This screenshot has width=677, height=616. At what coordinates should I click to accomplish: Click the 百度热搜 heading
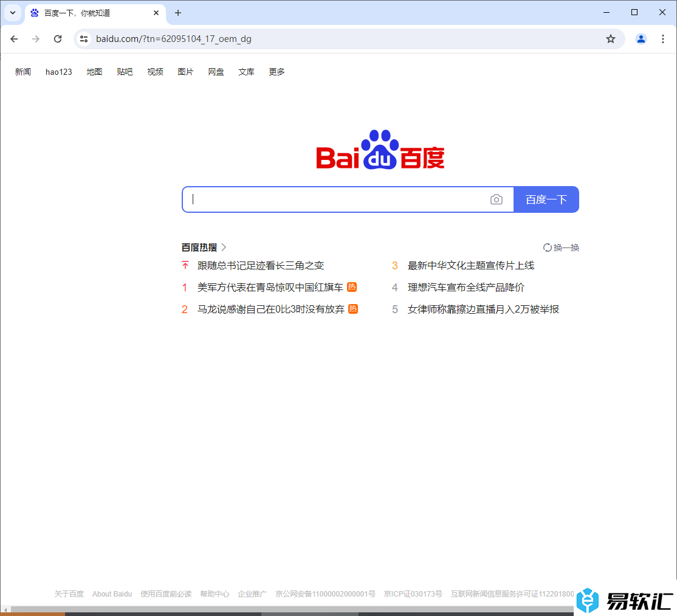pyautogui.click(x=199, y=247)
